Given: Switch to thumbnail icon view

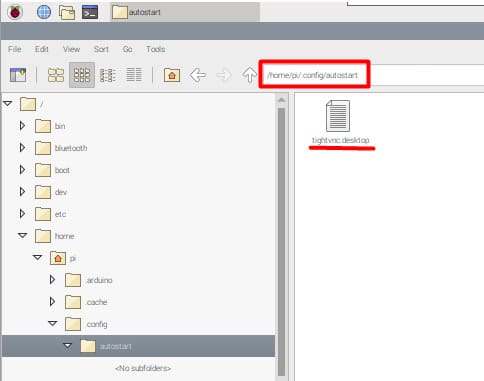Looking at the screenshot, I should pos(56,75).
